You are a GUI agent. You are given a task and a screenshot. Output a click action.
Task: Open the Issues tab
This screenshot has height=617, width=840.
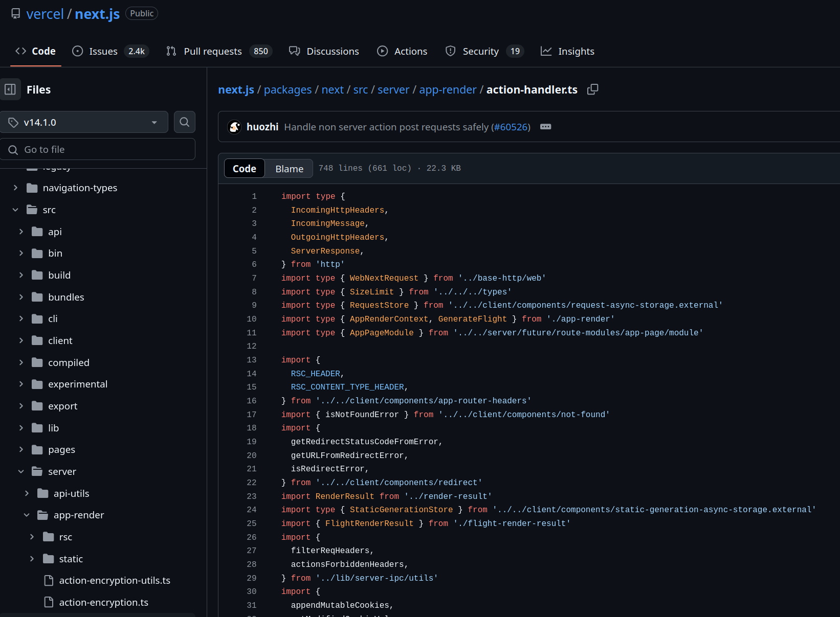[110, 51]
